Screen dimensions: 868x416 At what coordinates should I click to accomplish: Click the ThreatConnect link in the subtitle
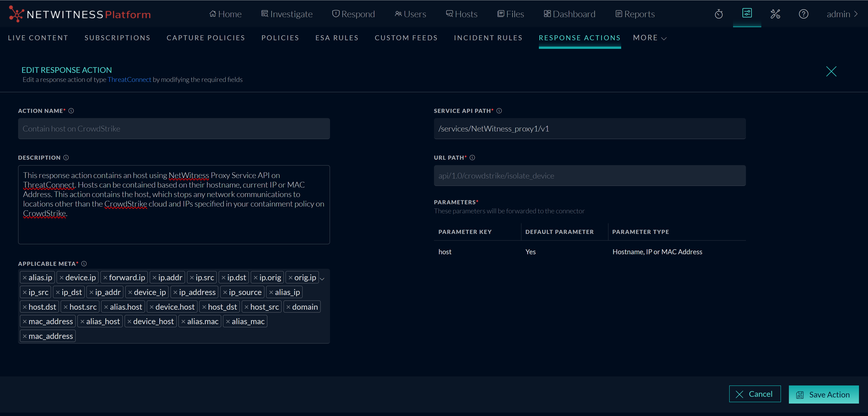[129, 80]
